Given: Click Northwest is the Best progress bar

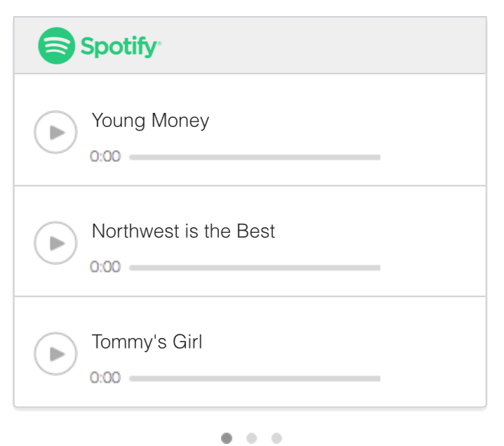Looking at the screenshot, I should (x=254, y=268).
